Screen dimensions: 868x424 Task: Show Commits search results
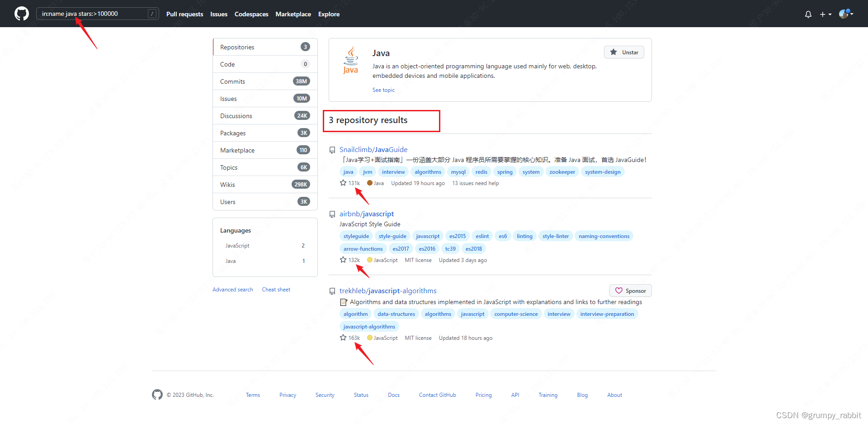point(265,81)
